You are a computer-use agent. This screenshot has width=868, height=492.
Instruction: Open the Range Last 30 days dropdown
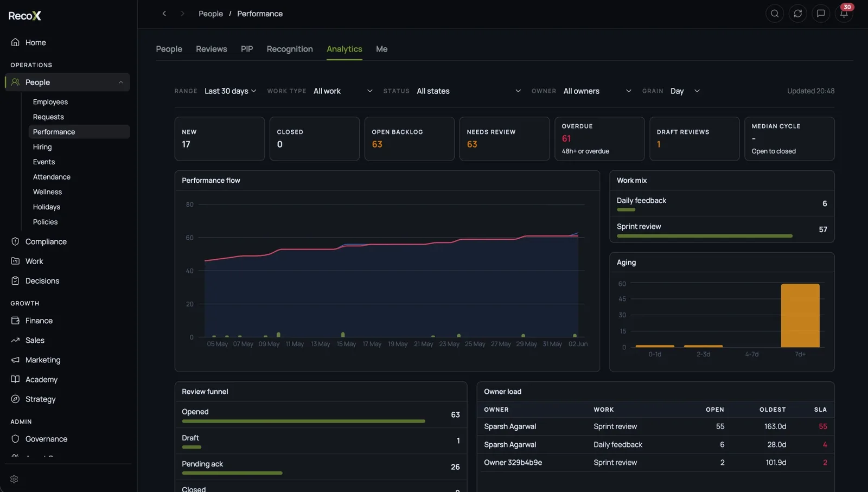[231, 91]
